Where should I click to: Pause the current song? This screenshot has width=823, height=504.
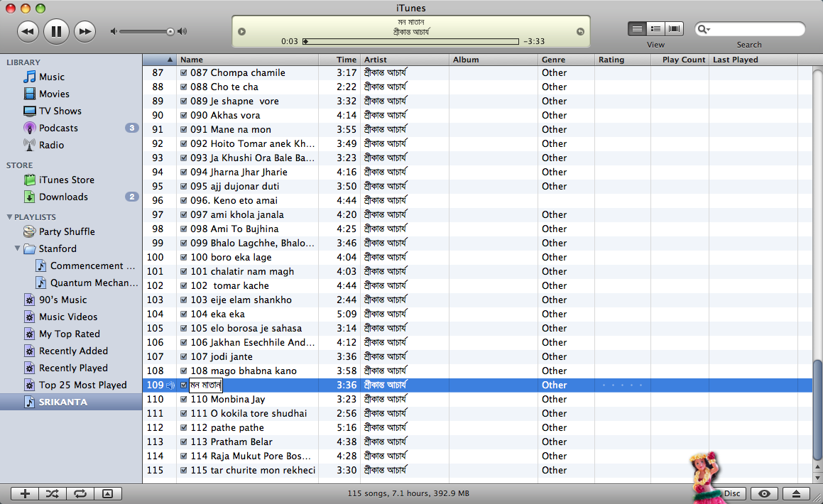click(x=56, y=31)
